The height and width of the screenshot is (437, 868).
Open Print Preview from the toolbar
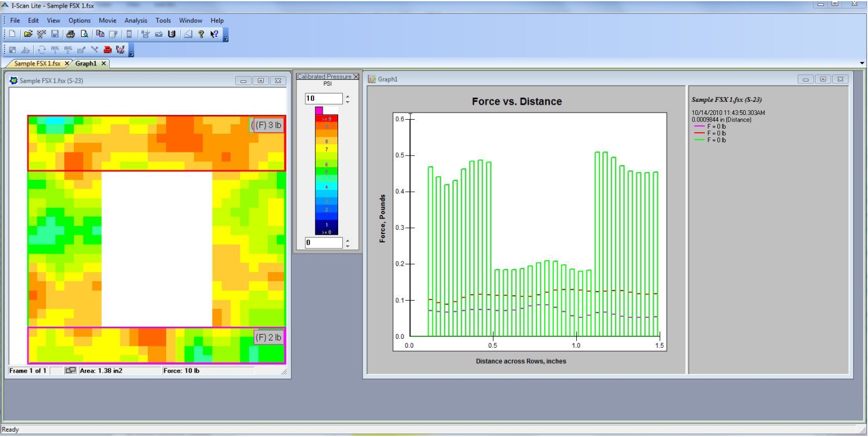click(84, 35)
